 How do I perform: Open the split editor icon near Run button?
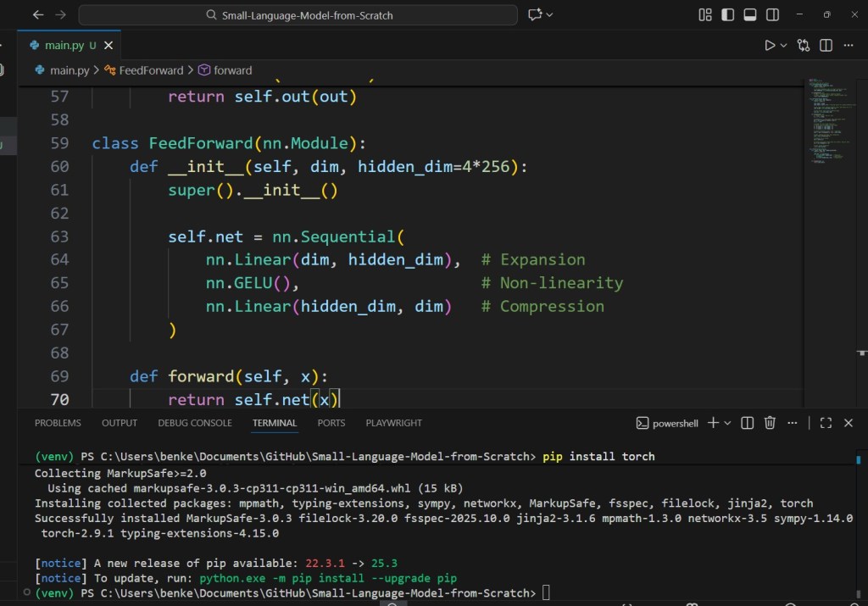(825, 45)
